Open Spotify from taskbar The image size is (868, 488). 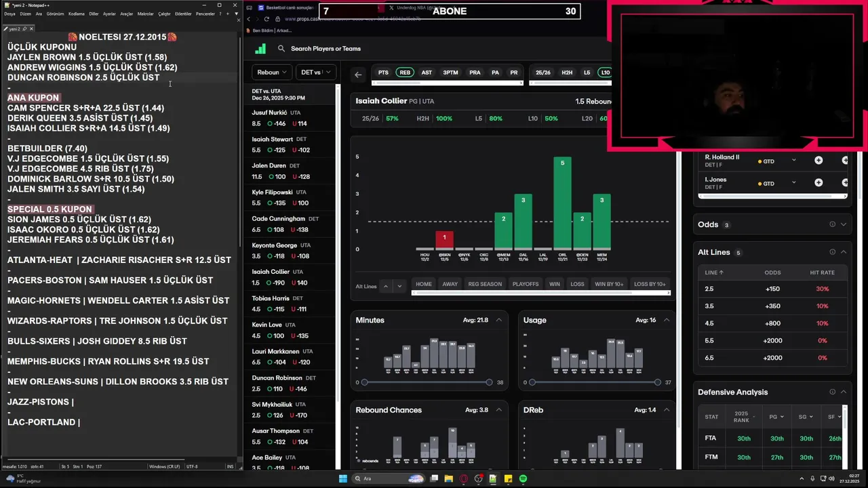(x=524, y=479)
